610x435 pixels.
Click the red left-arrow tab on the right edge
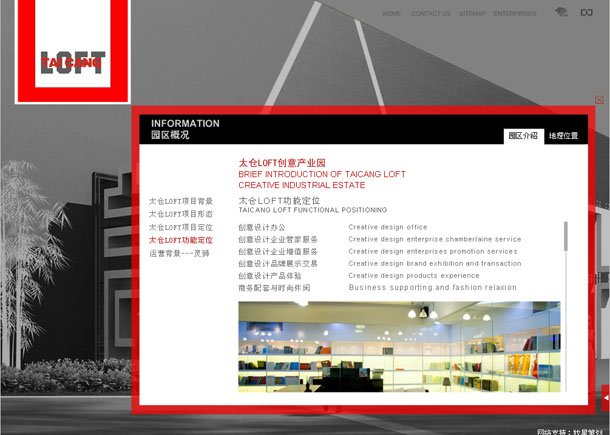click(x=605, y=398)
